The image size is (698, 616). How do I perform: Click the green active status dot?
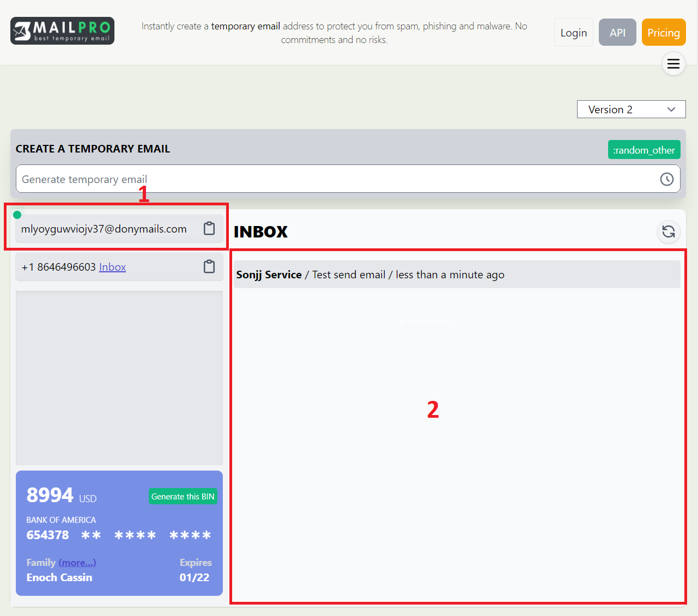pos(17,215)
